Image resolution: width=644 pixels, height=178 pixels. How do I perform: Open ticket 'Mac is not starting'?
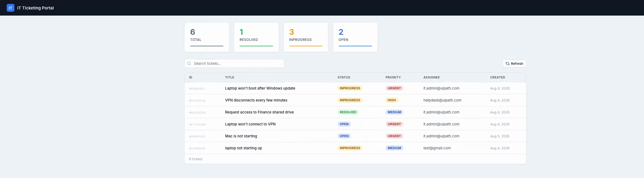[241, 136]
